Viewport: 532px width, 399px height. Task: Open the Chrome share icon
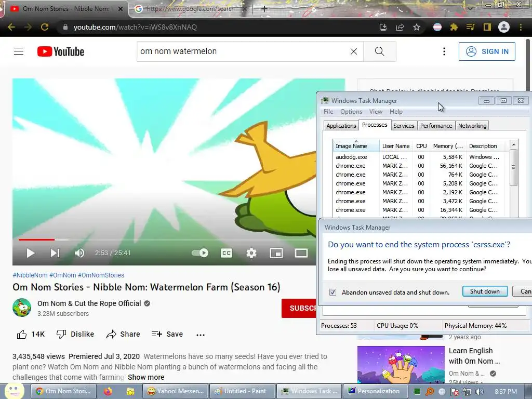pos(400,27)
